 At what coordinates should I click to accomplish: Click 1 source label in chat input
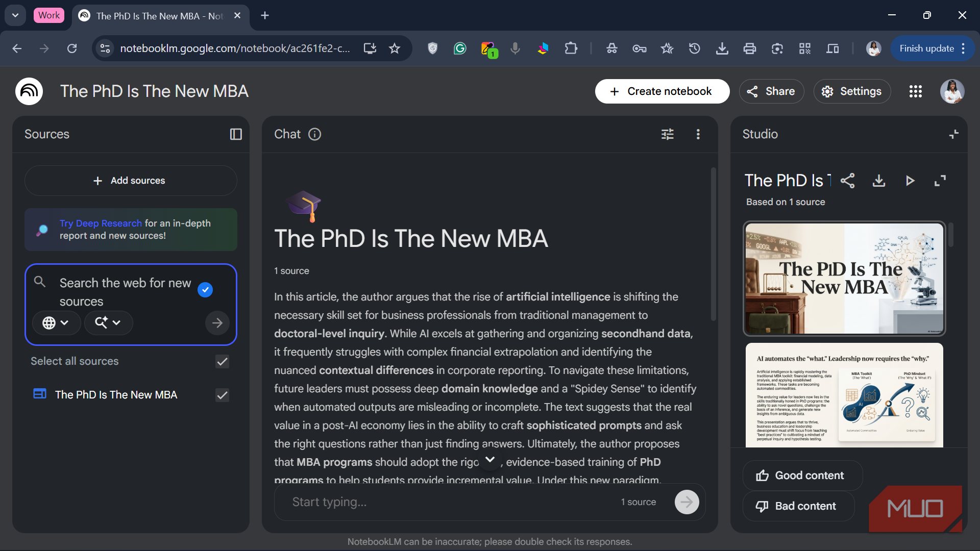(x=639, y=502)
